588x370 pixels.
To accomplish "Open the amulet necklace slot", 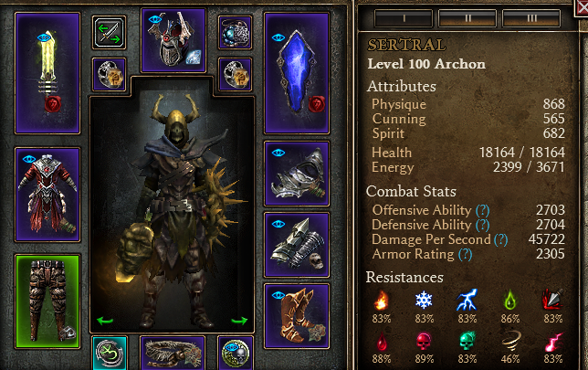I will (x=236, y=33).
